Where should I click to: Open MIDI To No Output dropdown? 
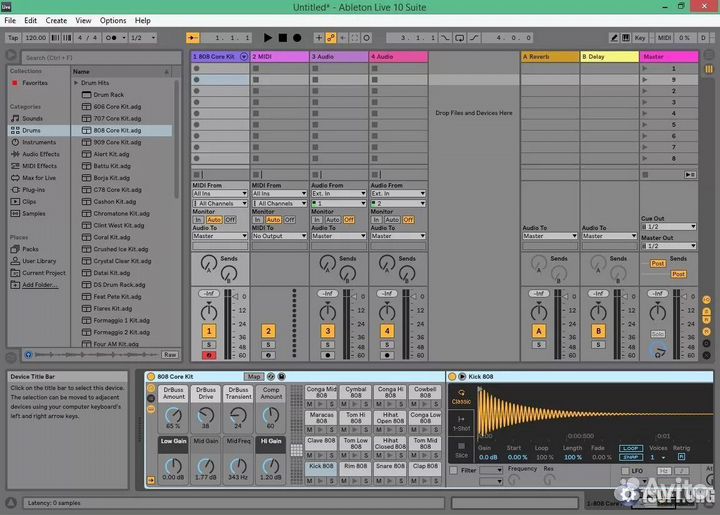click(x=279, y=236)
